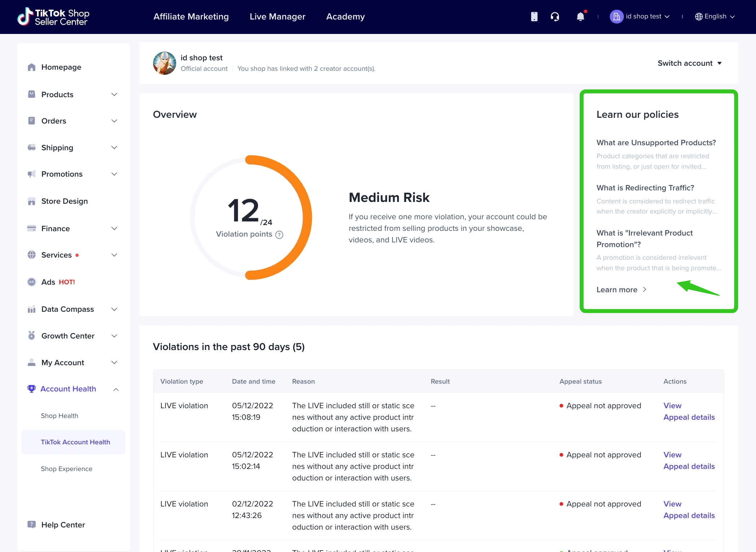The width and height of the screenshot is (756, 552).
Task: Click the mobile phone icon in header
Action: 534,17
